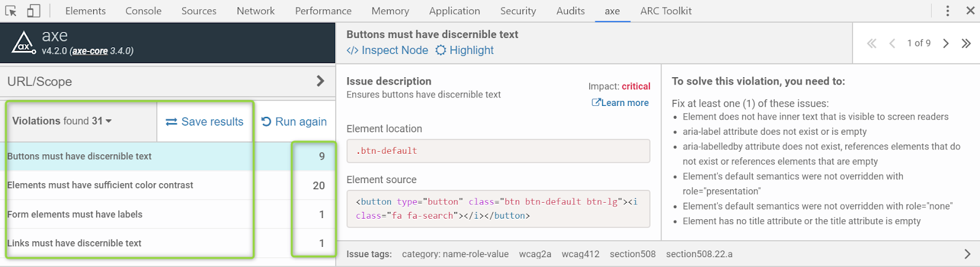Click the category: name-role-value tag

[x=455, y=254]
